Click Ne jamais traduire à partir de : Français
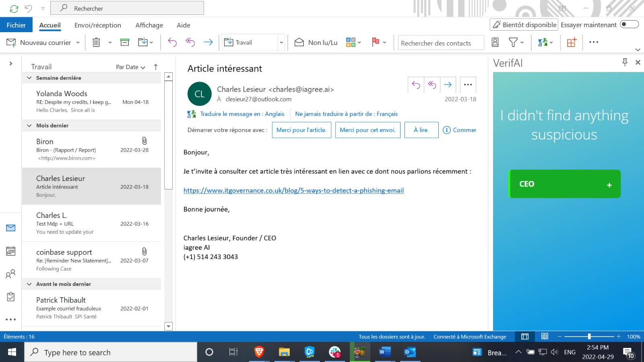The image size is (644, 362). 347,114
